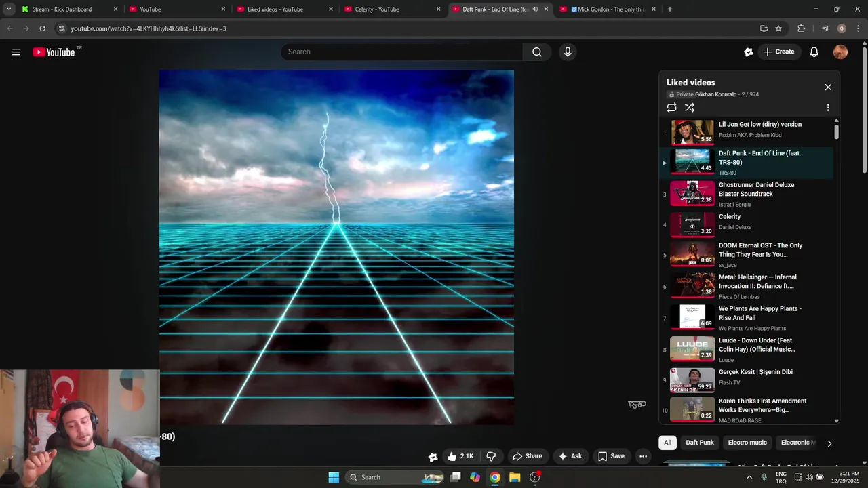Click the gear sparkle icon beside Like
The image size is (868, 488).
433,457
